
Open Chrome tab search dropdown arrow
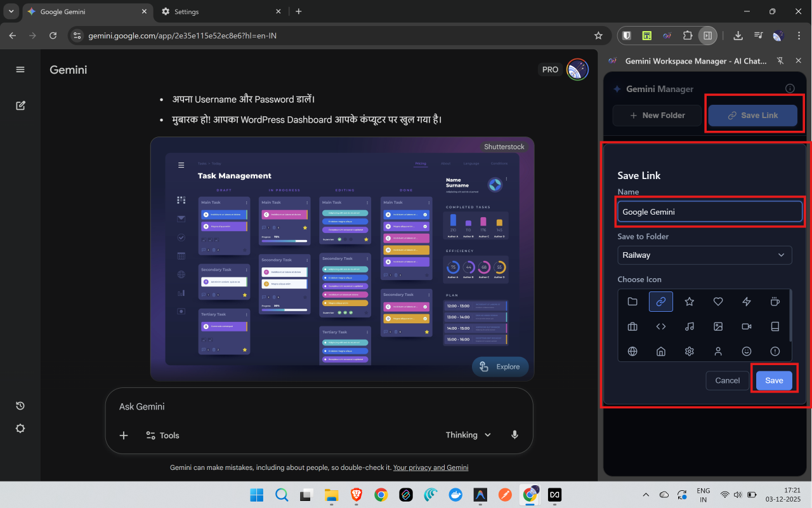tap(11, 11)
